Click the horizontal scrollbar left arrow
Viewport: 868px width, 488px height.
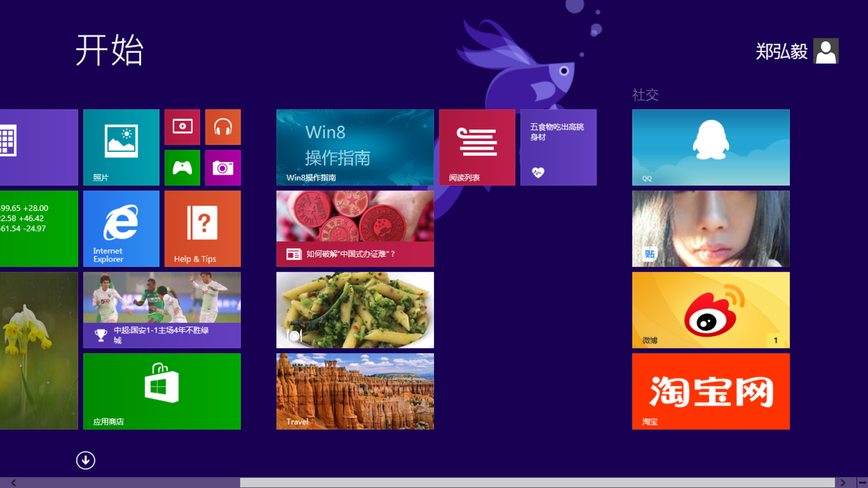(13, 483)
